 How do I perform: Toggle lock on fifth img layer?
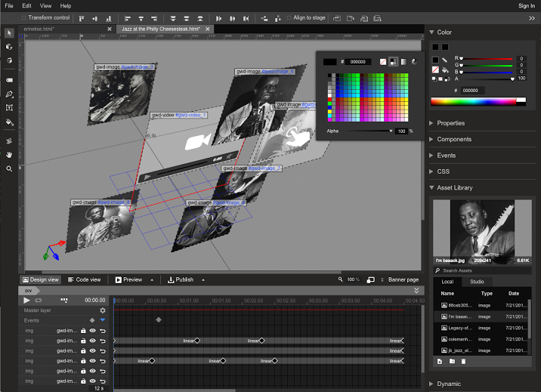coord(83,371)
